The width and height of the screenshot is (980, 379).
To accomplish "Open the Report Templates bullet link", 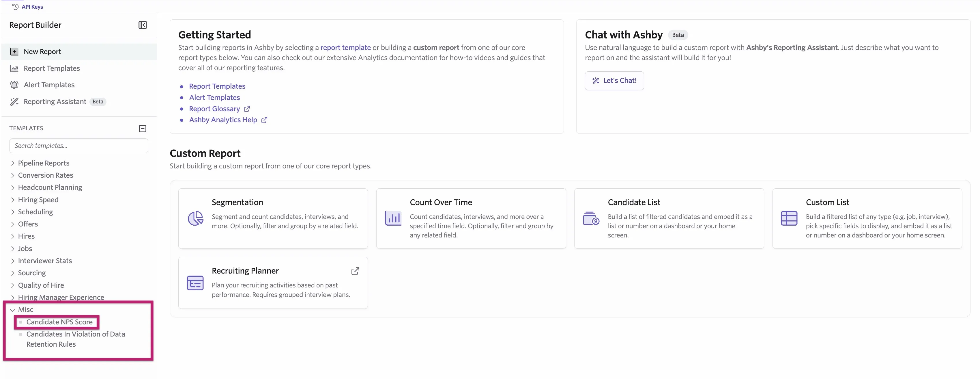I will (x=217, y=86).
